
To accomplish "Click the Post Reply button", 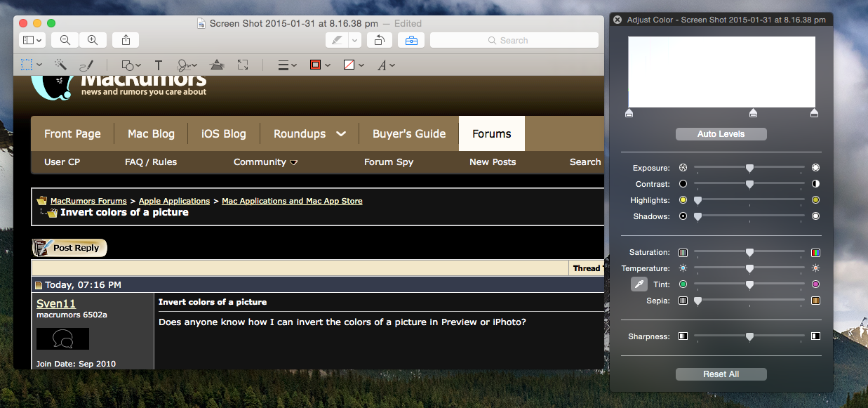I will [70, 247].
